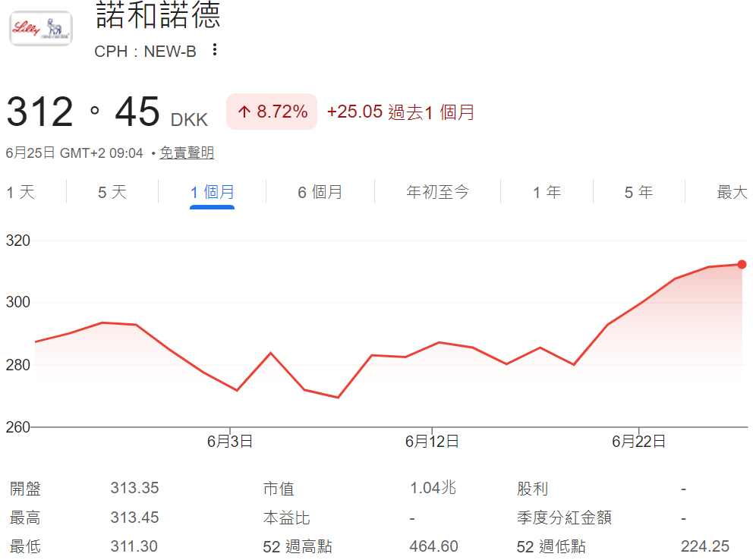Click the 6月12日 axis date label

point(432,441)
